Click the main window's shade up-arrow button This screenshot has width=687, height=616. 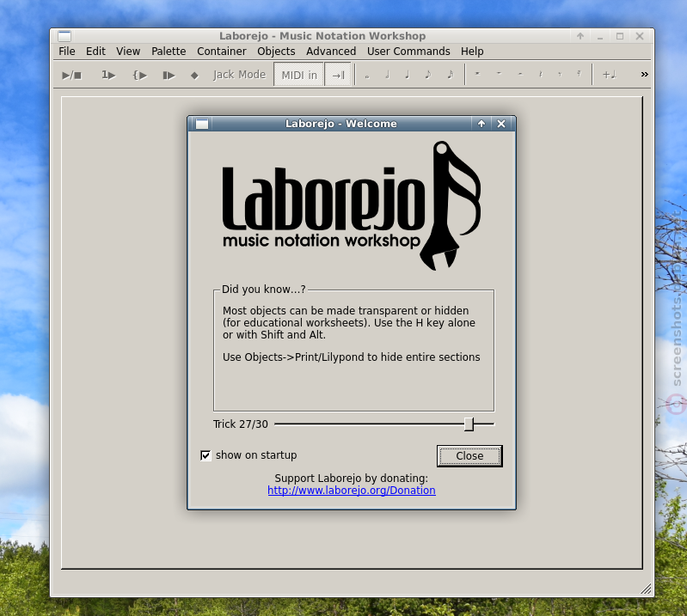(x=580, y=36)
